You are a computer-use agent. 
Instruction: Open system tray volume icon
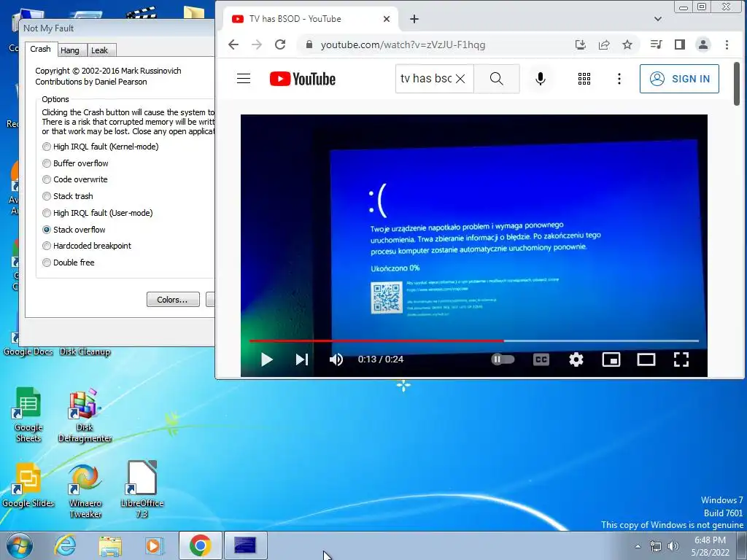click(673, 546)
